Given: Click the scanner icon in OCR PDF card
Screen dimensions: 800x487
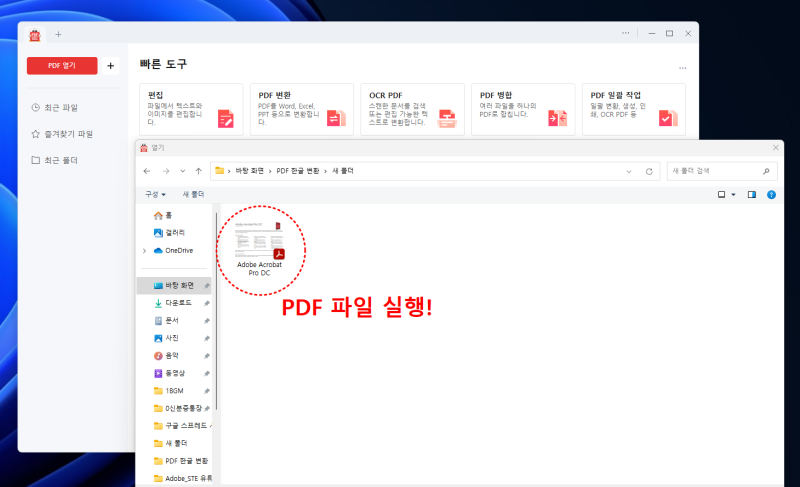Looking at the screenshot, I should pos(447,118).
